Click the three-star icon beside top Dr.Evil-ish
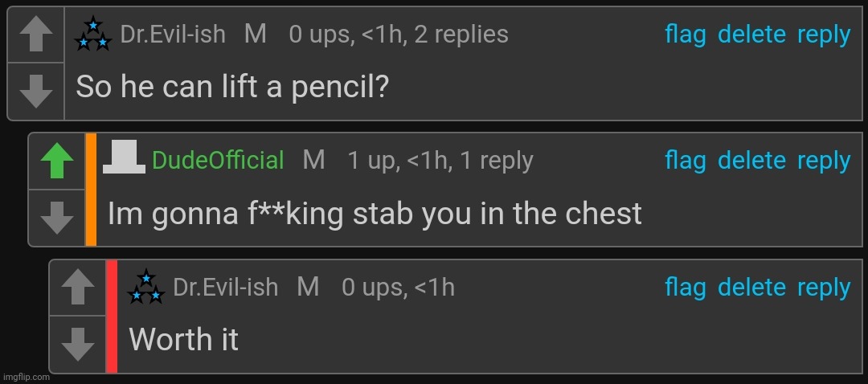 (x=93, y=35)
